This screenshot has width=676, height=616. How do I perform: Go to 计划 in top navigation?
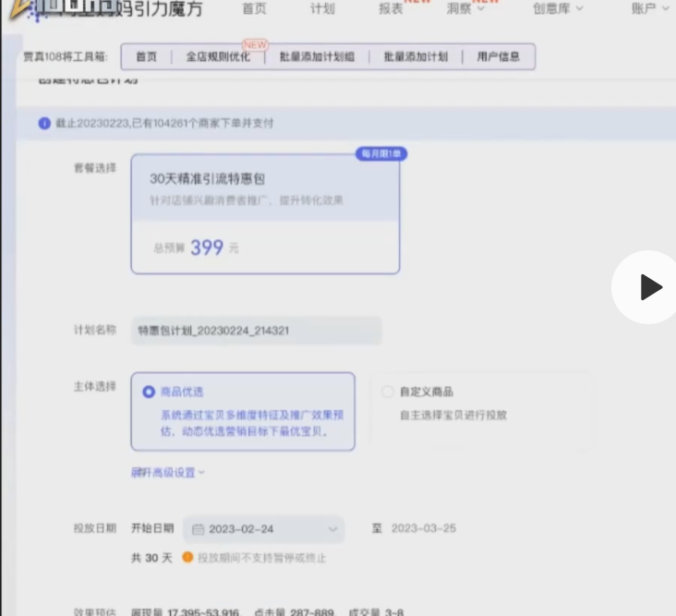322,9
